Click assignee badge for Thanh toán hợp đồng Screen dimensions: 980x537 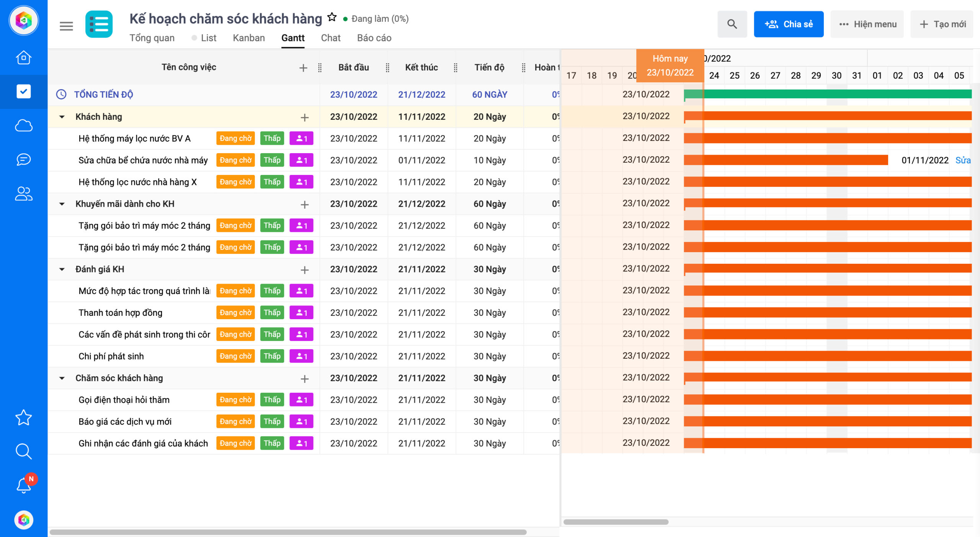[x=301, y=313]
